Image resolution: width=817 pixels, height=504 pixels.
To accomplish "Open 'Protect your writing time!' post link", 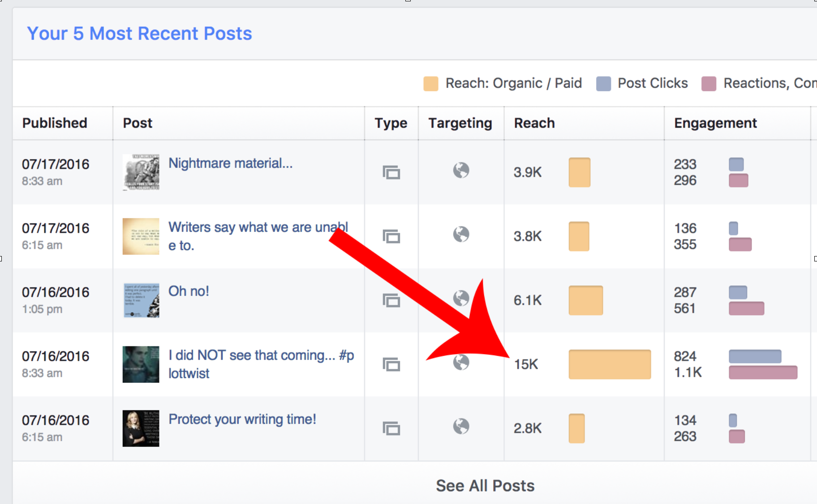I will pos(242,419).
